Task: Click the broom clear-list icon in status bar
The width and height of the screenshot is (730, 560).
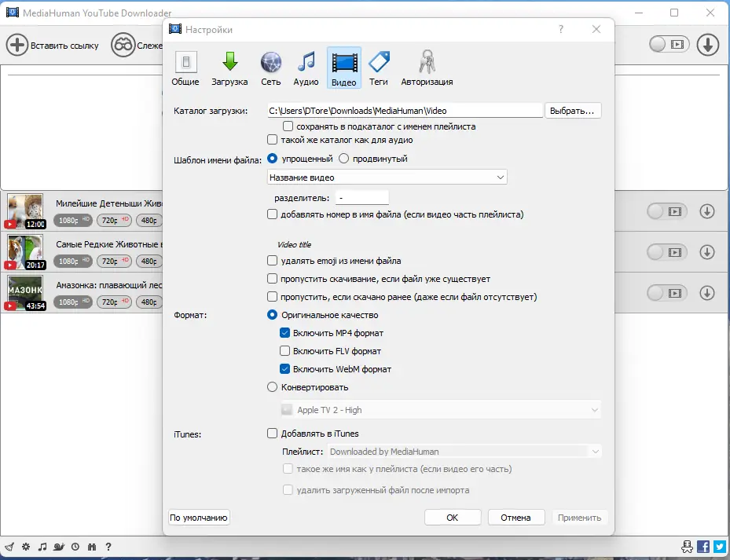Action: click(x=9, y=547)
